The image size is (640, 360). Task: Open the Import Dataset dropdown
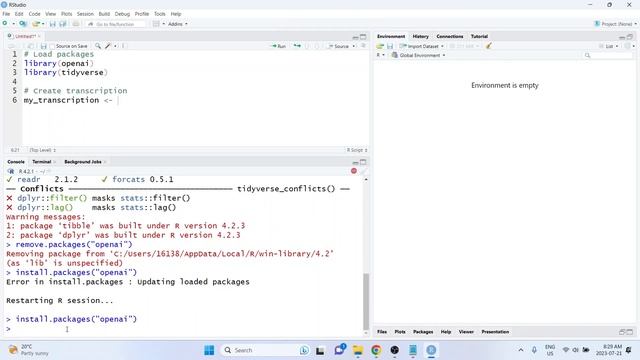[x=422, y=46]
